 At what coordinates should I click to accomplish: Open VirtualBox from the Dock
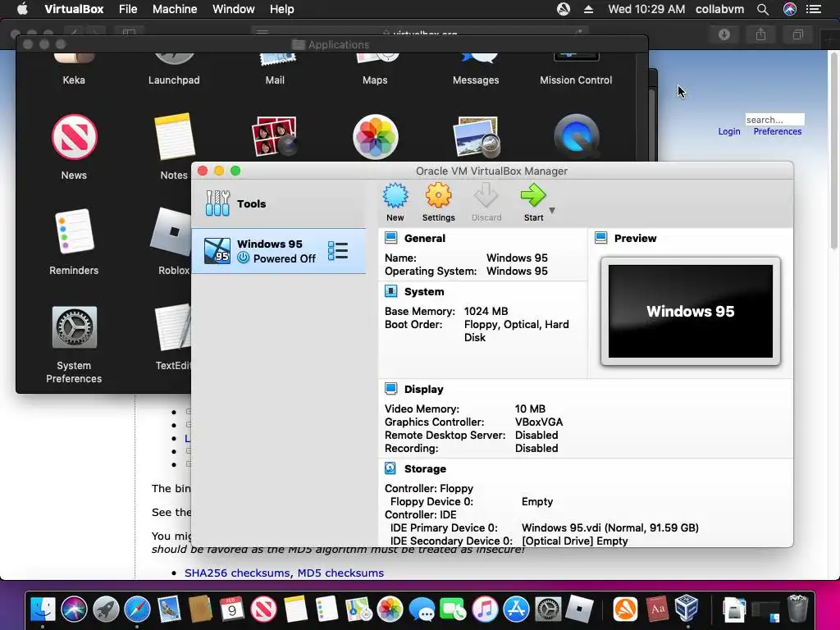[x=687, y=609]
